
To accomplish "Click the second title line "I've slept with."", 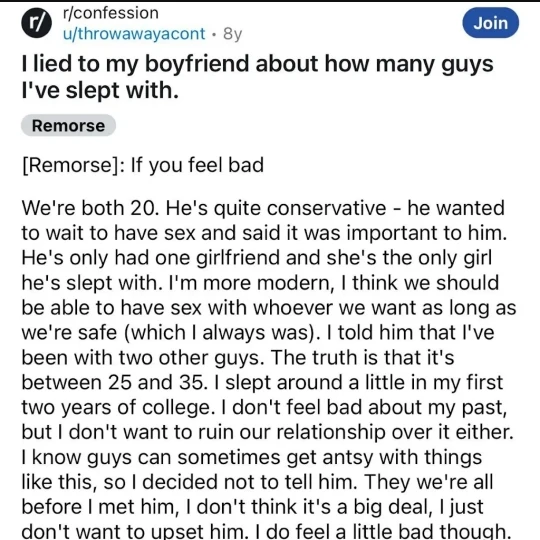I will [x=100, y=90].
